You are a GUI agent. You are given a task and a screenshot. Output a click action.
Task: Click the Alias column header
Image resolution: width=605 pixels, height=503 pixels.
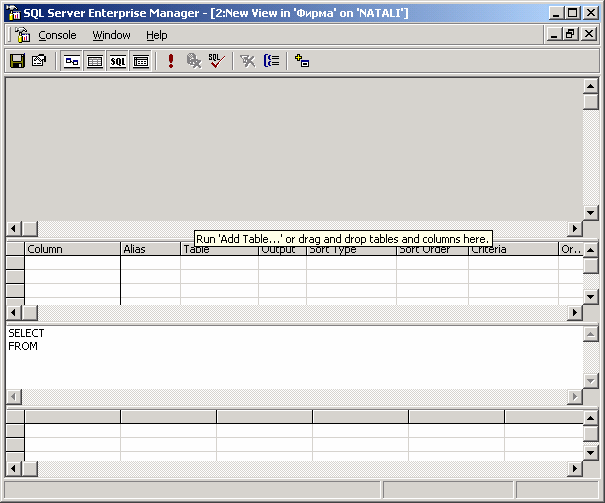(x=150, y=249)
